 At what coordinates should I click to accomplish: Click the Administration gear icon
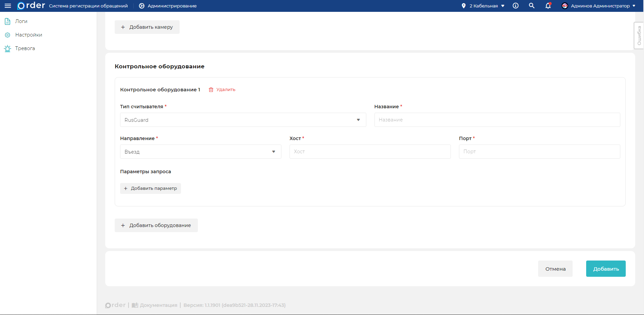142,6
